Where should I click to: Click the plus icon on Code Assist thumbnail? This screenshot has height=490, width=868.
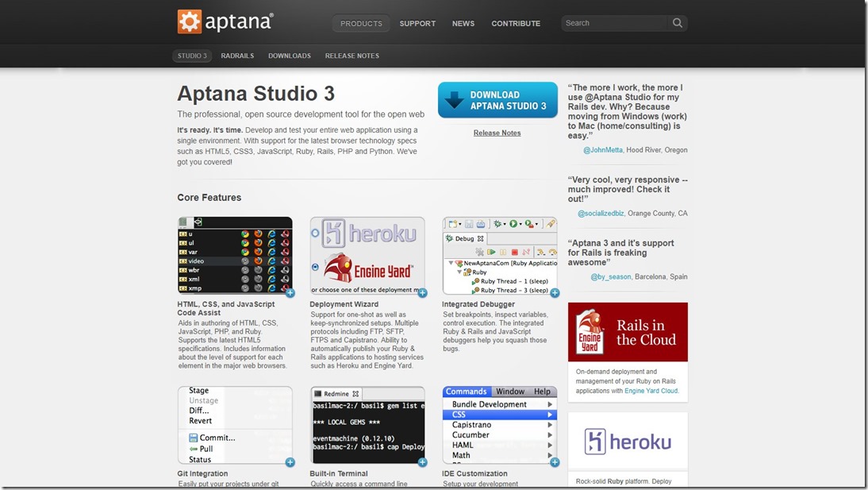click(x=290, y=293)
